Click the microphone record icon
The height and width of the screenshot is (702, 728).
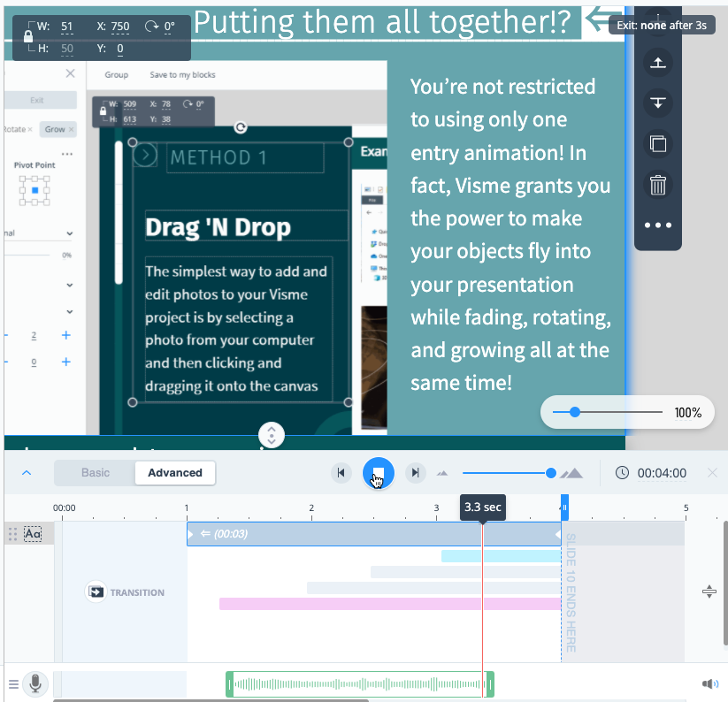35,684
